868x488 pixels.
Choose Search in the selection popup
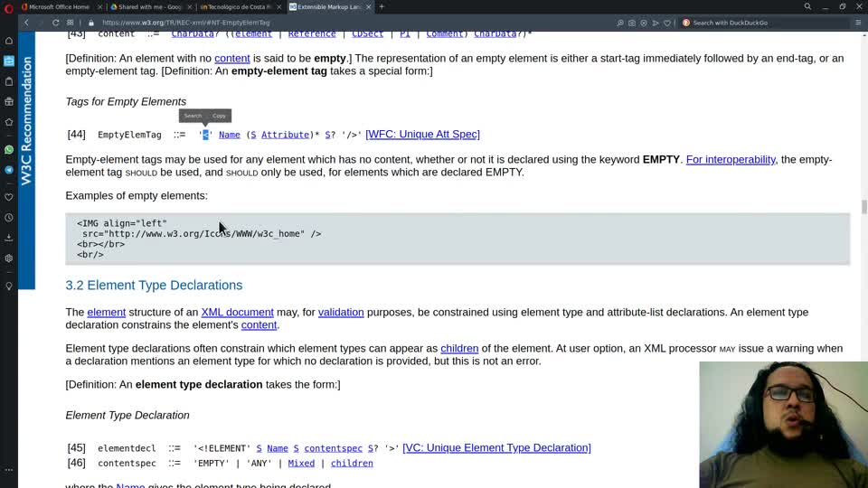coord(193,116)
